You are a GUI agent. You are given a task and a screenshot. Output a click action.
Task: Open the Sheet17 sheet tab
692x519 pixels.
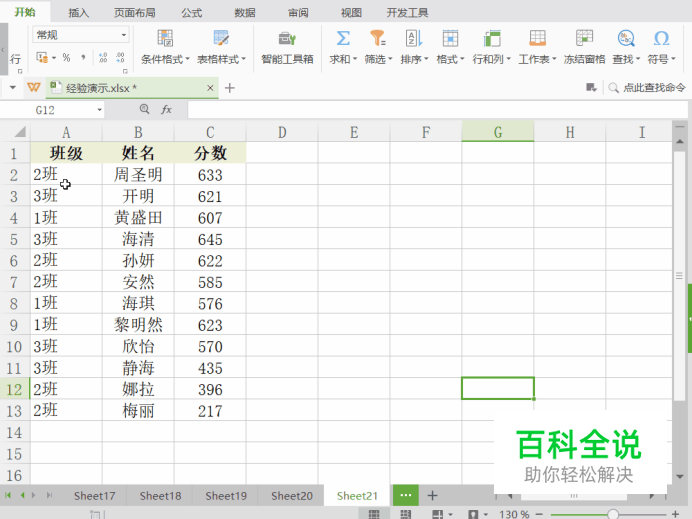click(x=94, y=496)
